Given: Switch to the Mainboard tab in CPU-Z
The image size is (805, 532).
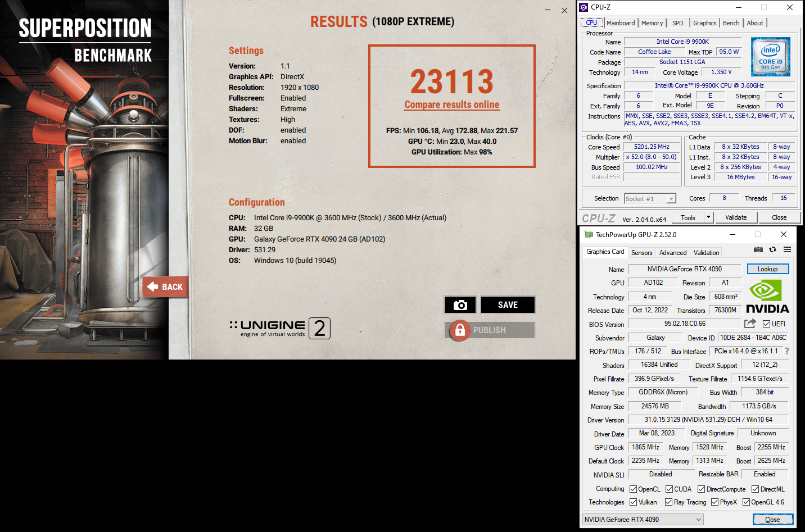Looking at the screenshot, I should click(621, 23).
